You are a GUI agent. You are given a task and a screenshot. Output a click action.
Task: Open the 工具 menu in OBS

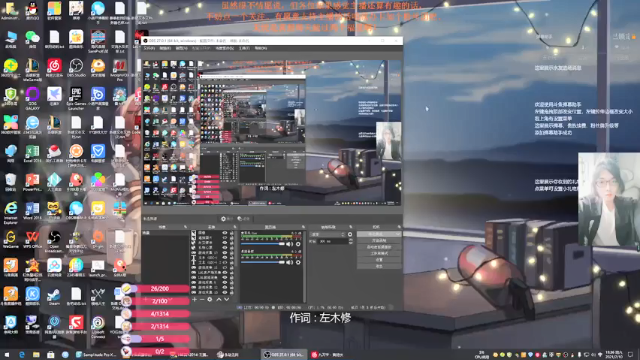coord(244,48)
